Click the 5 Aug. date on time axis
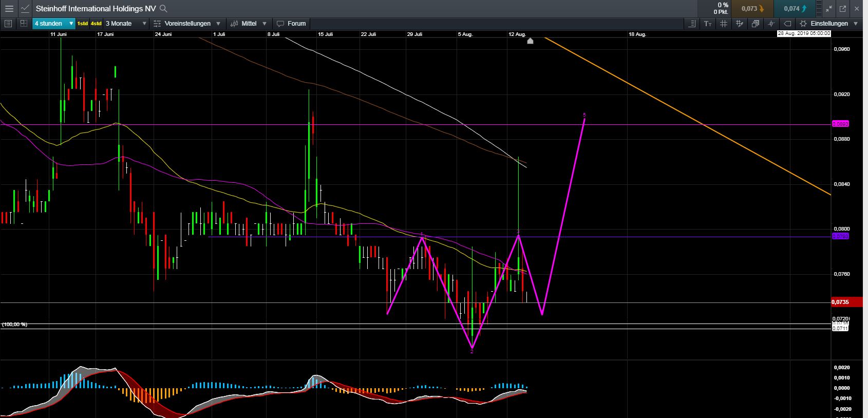The height and width of the screenshot is (418, 868). click(465, 34)
